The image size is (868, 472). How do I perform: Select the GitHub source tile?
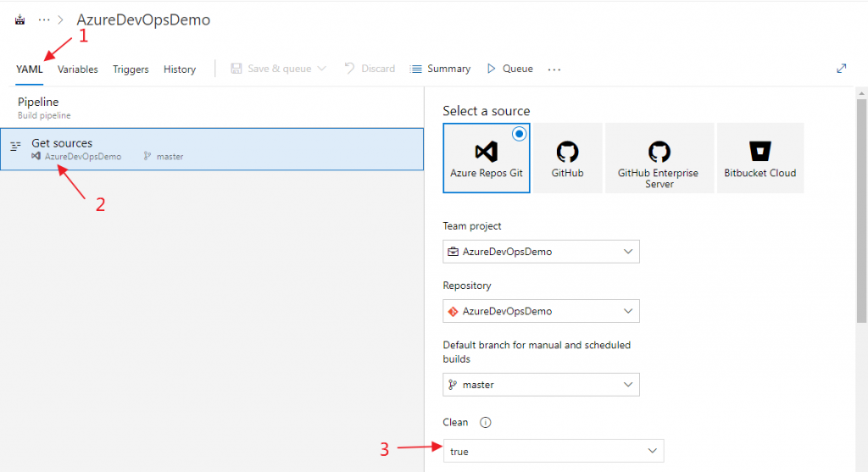[x=567, y=158]
